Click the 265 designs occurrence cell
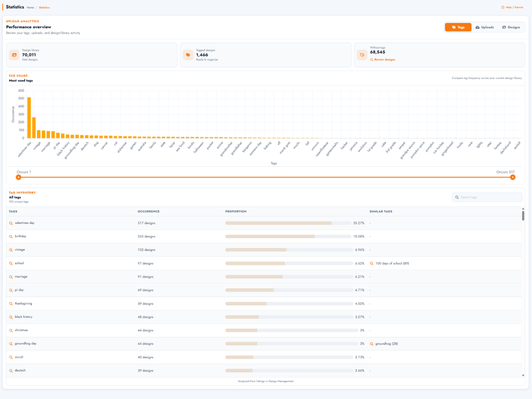Screen dimensions: 532x399 (x=147, y=236)
